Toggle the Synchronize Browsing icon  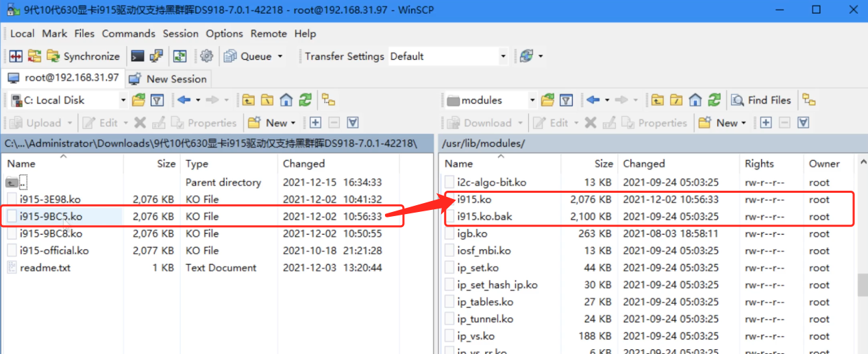pos(179,56)
